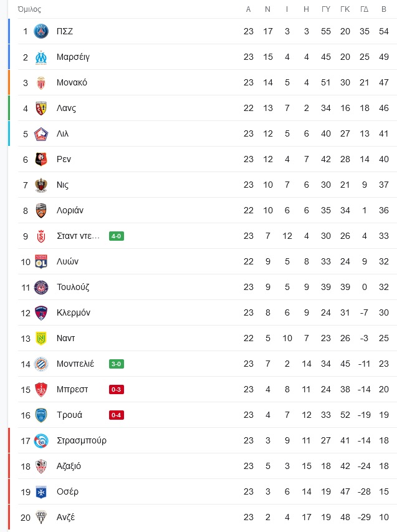Click the Μονπελιέ 3-0 score badge
The image size is (397, 532).
coord(117,364)
